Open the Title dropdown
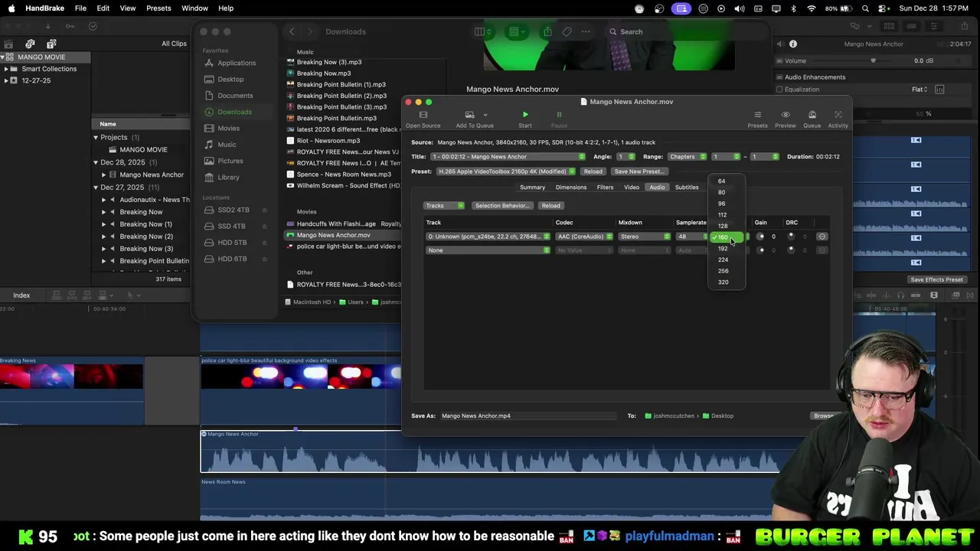Image resolution: width=980 pixels, height=551 pixels. (x=508, y=157)
